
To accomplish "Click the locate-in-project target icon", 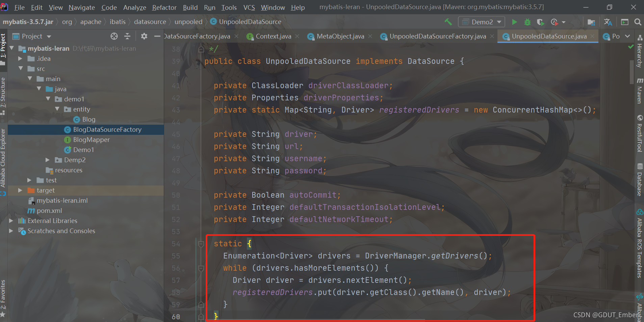I will click(x=114, y=36).
